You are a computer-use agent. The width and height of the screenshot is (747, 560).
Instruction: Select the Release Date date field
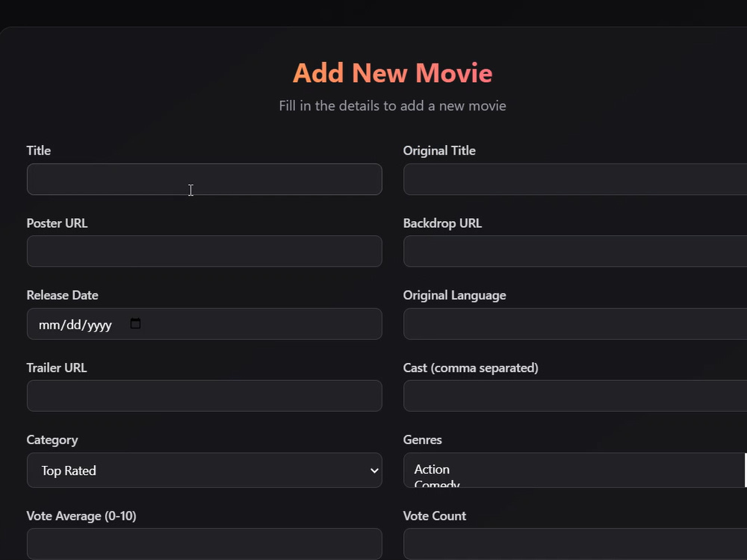click(x=205, y=324)
